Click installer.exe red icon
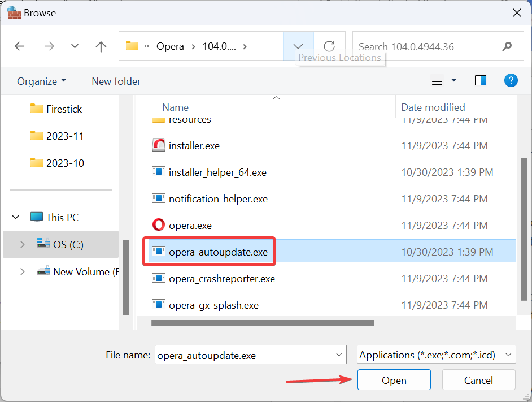The height and width of the screenshot is (402, 532). pos(159,145)
